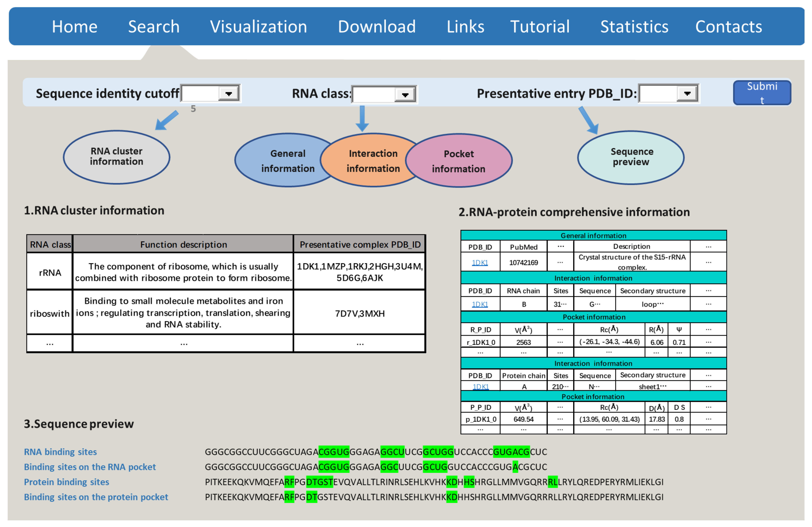Open the Statistics page
The height and width of the screenshot is (527, 812).
(x=634, y=27)
